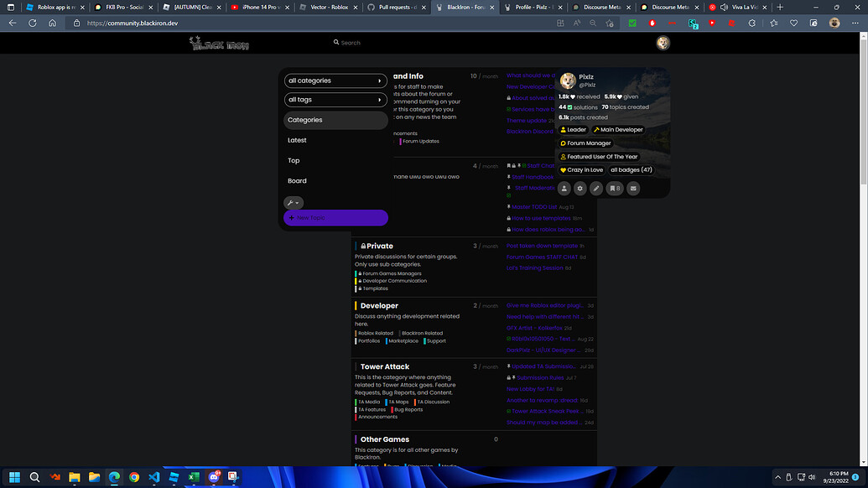Open bookmarks icon showing 8
Image resolution: width=868 pixels, height=488 pixels.
tap(615, 189)
